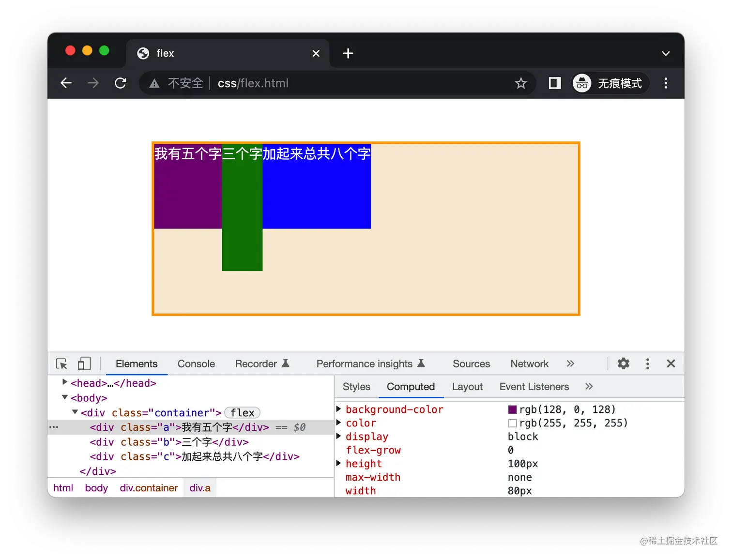
Task: Click the div.a breadcrumb
Action: tap(200, 488)
